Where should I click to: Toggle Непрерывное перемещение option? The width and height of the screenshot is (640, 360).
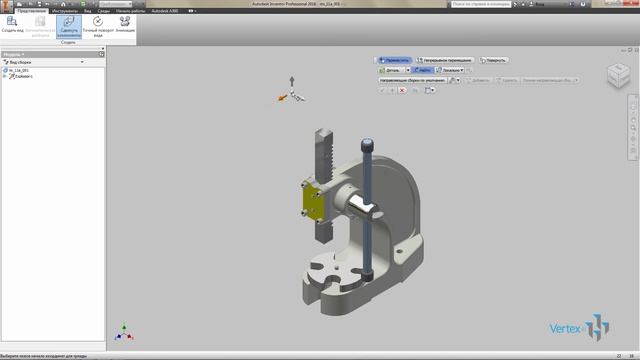(x=444, y=60)
